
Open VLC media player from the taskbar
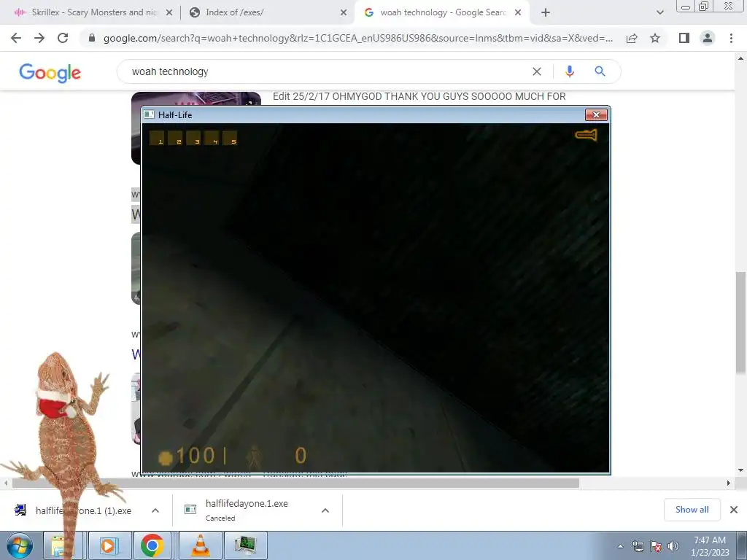200,545
